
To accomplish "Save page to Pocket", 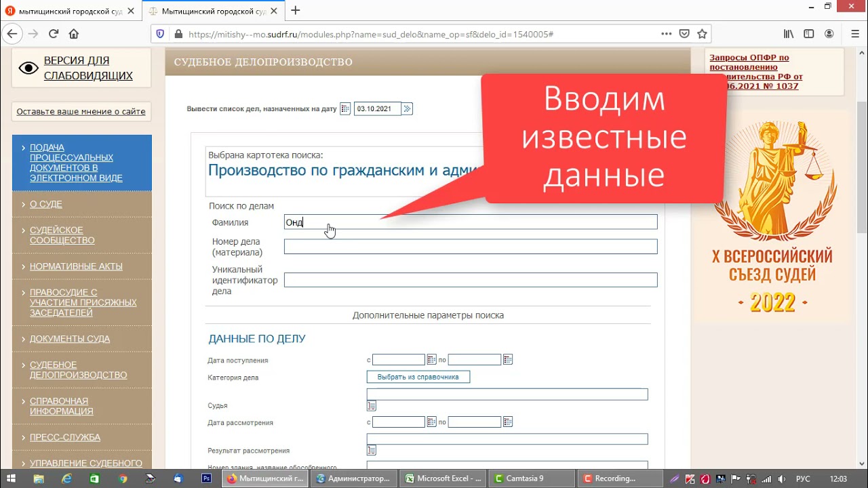I will click(684, 34).
